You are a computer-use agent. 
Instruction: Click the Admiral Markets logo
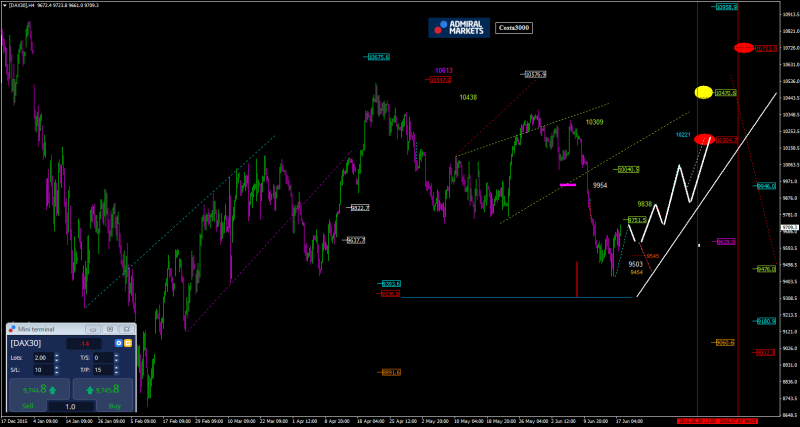(459, 29)
